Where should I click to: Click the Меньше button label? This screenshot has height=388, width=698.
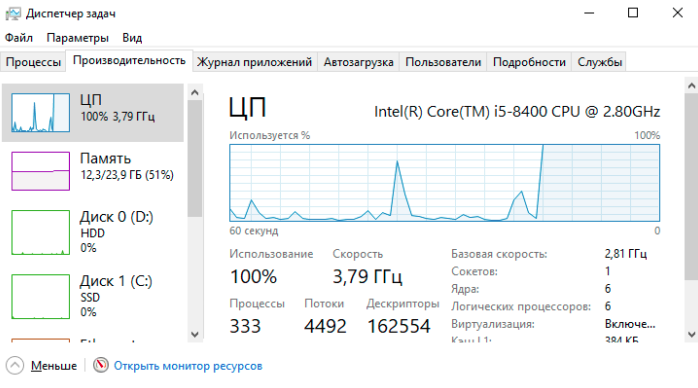pyautogui.click(x=54, y=366)
